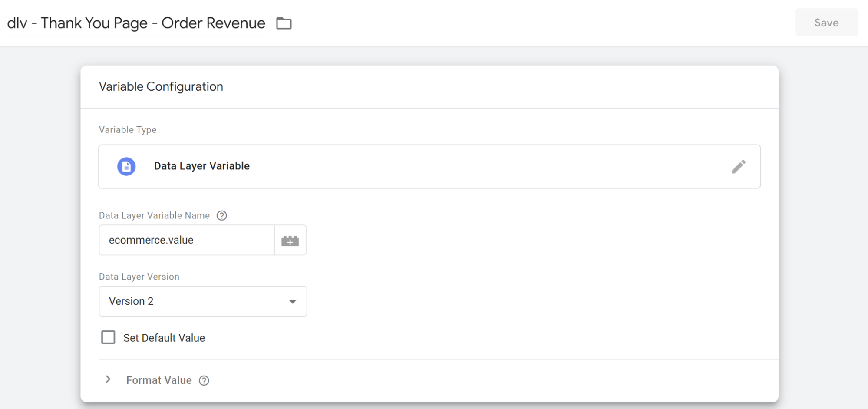Enable the Set Default Value checkbox

108,337
